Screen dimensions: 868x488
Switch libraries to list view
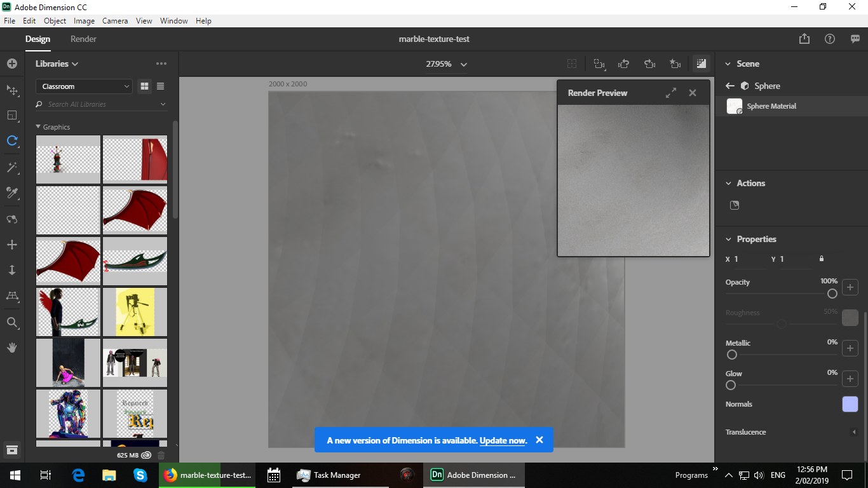pos(160,86)
